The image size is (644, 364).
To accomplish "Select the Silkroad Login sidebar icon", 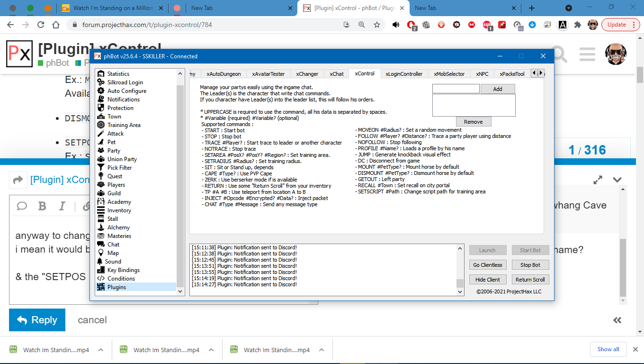I will [100, 82].
